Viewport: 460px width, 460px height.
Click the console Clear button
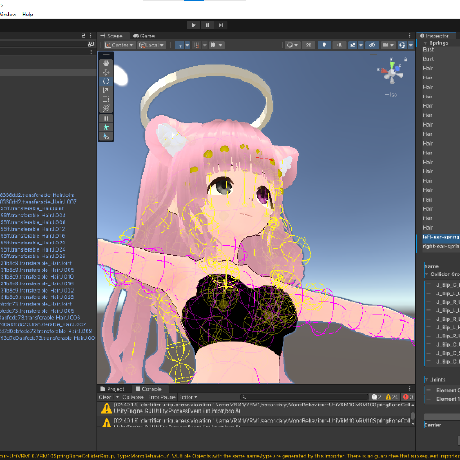(105, 397)
